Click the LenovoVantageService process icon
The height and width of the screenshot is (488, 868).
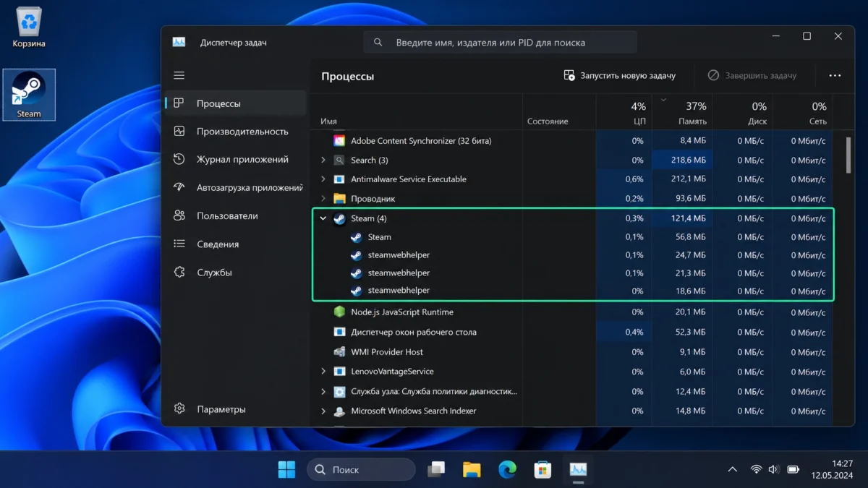click(339, 372)
